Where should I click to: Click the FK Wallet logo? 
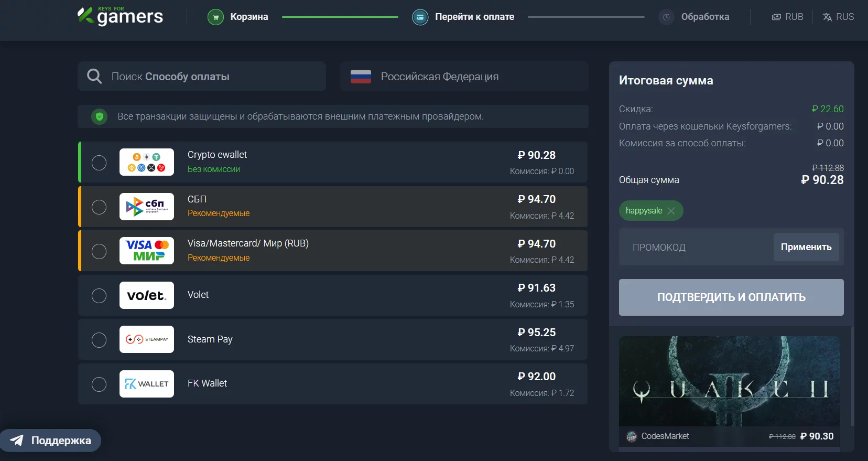tap(147, 384)
